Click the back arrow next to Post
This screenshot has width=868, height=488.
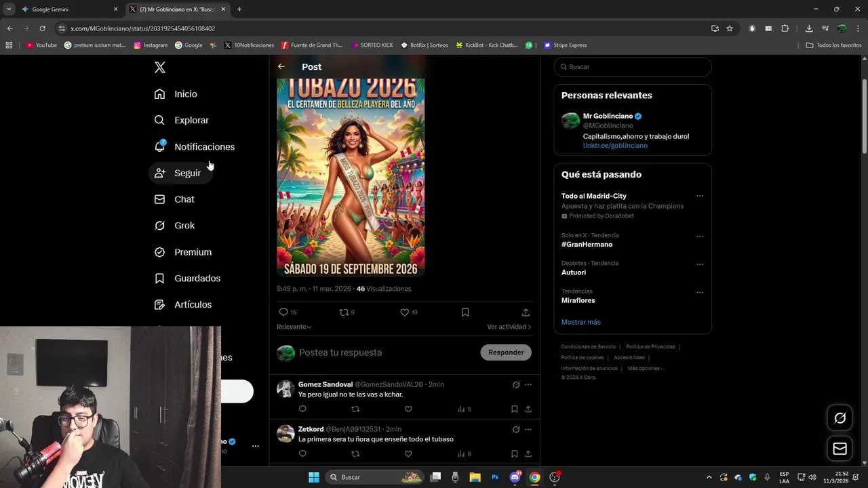coord(281,66)
